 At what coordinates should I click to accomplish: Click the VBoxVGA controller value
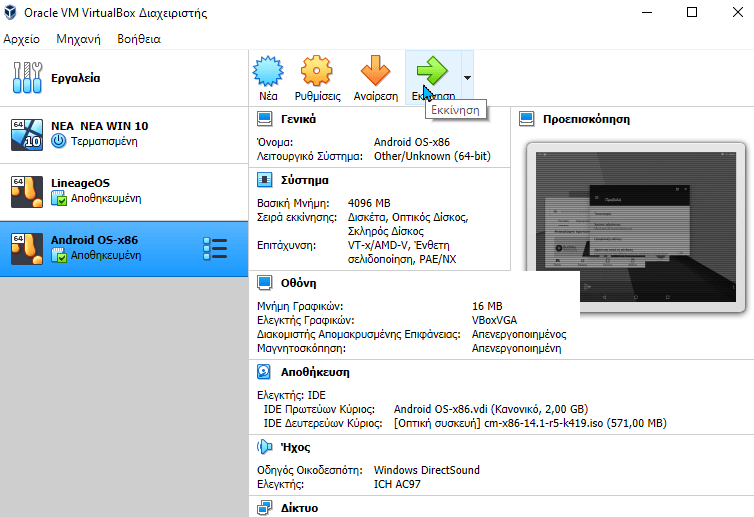(494, 320)
